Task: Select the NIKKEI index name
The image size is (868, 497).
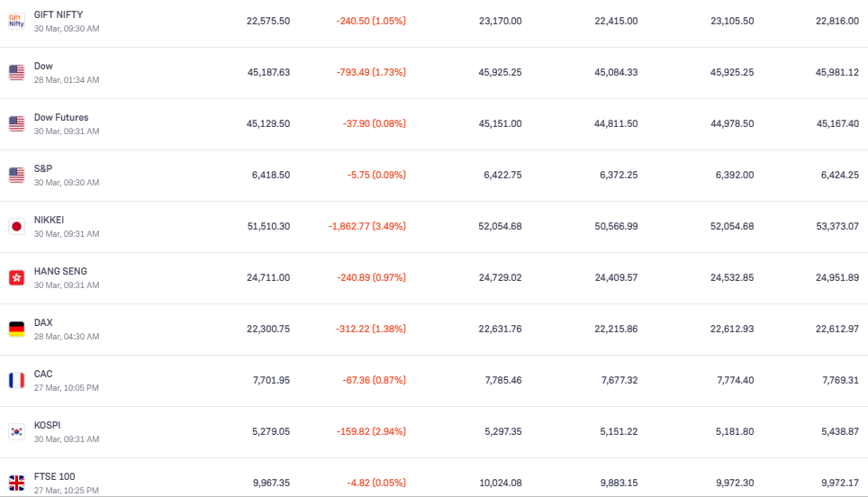Action: pyautogui.click(x=49, y=220)
